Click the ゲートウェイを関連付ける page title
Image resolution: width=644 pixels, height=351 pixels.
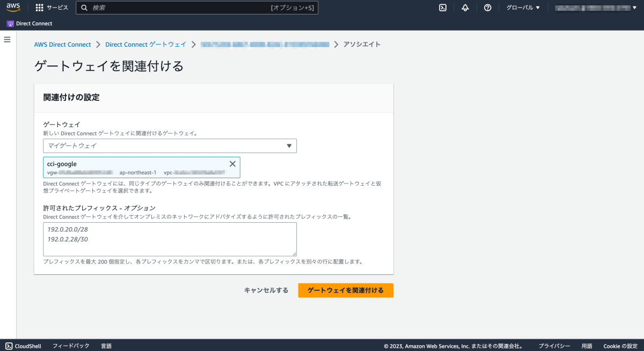[x=109, y=66]
